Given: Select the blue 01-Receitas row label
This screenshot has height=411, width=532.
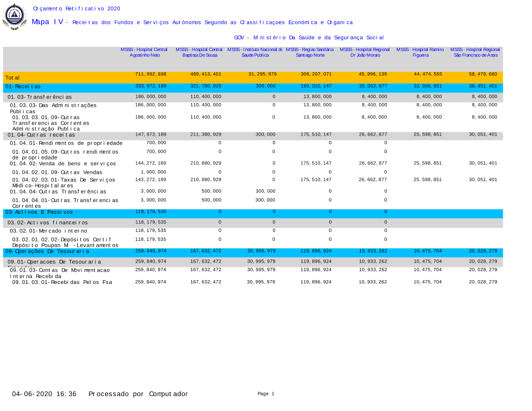Looking at the screenshot, I should (x=23, y=86).
